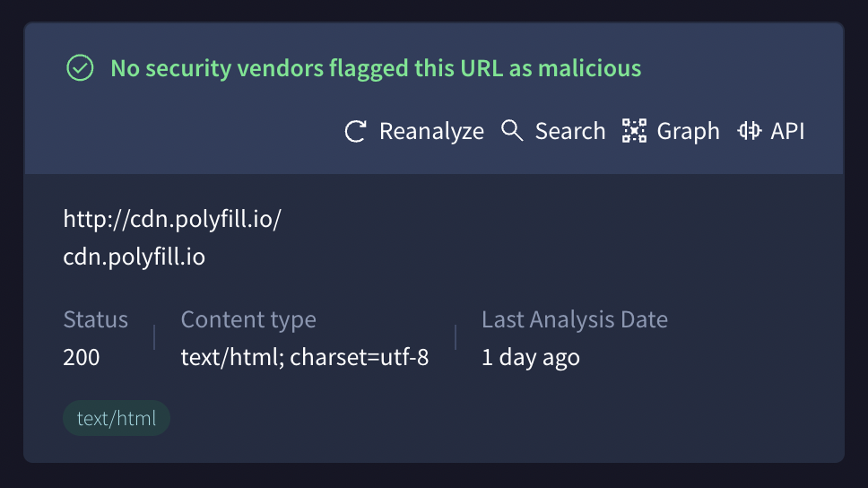Select the API label
Viewport: 868px width, 488px height.
tap(787, 131)
